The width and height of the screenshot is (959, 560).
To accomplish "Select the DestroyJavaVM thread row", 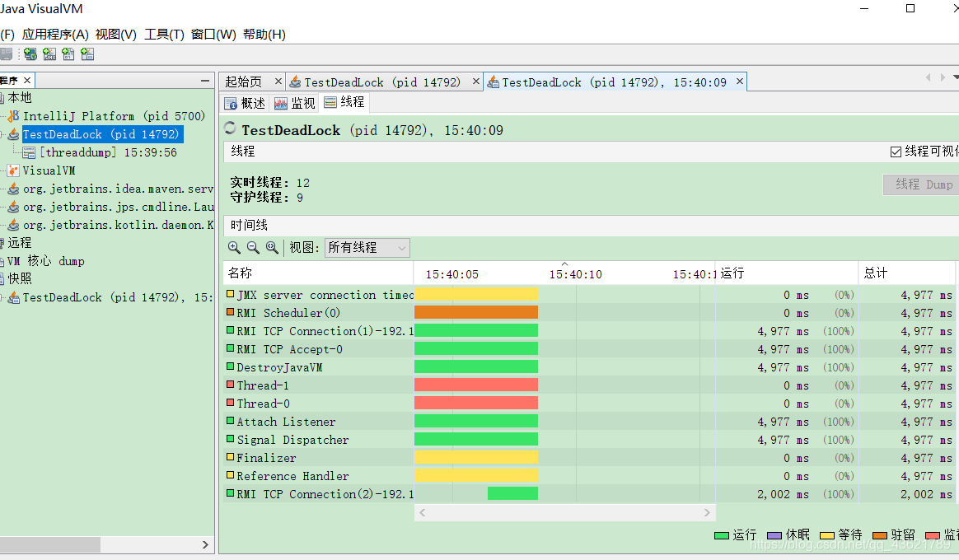I will tap(589, 367).
